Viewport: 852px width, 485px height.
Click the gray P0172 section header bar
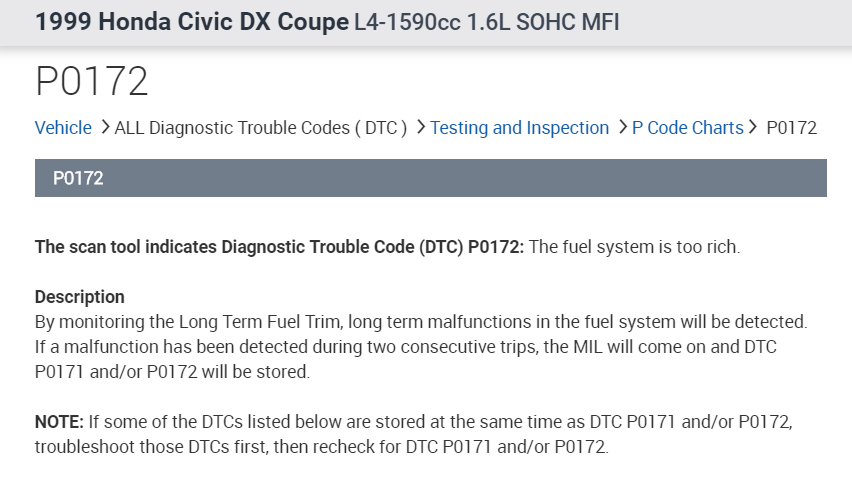pyautogui.click(x=430, y=178)
